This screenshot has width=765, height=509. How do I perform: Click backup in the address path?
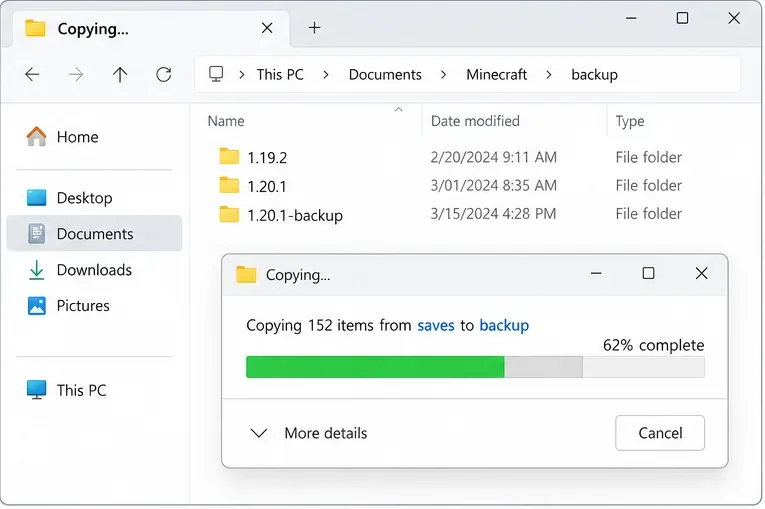(x=594, y=75)
